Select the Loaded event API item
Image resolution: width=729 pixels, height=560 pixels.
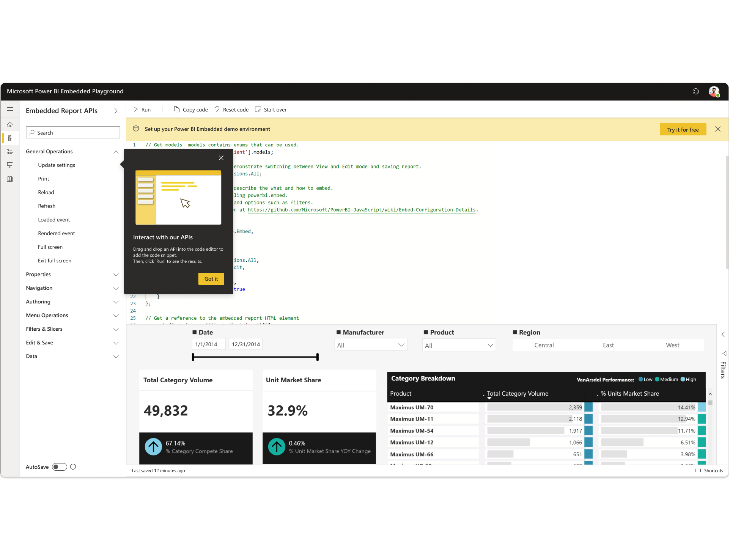[x=54, y=220]
